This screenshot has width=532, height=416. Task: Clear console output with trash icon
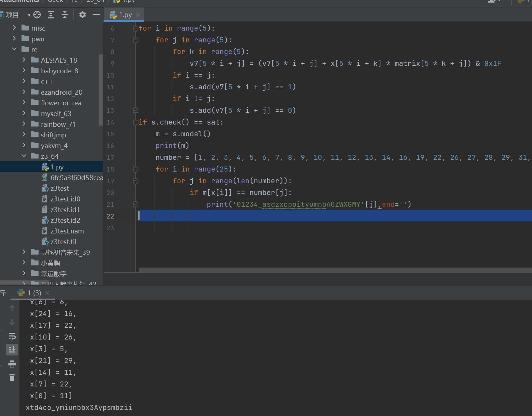[x=12, y=378]
